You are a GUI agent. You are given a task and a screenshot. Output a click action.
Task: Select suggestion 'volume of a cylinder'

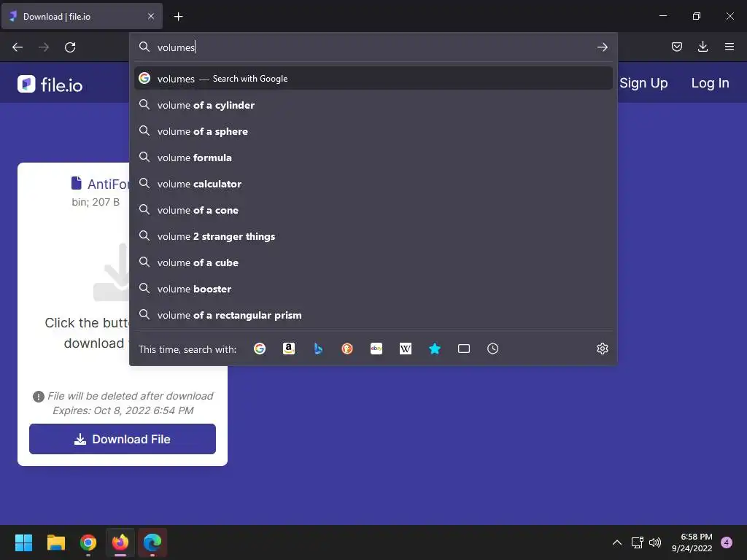coord(373,105)
